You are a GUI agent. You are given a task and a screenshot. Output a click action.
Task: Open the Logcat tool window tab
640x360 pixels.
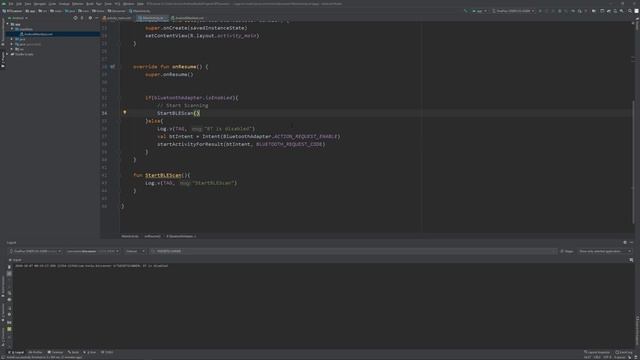click(16, 352)
